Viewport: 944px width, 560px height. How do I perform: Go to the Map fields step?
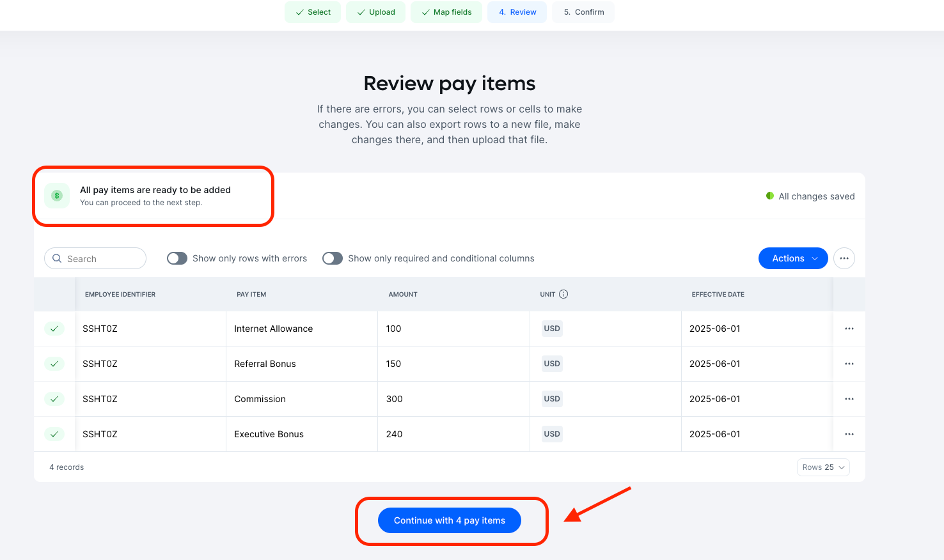tap(446, 12)
